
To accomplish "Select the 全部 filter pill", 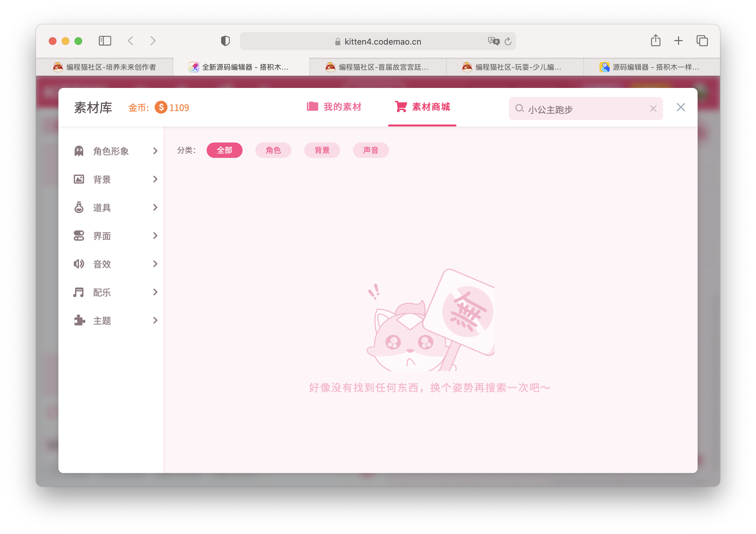I will click(225, 151).
